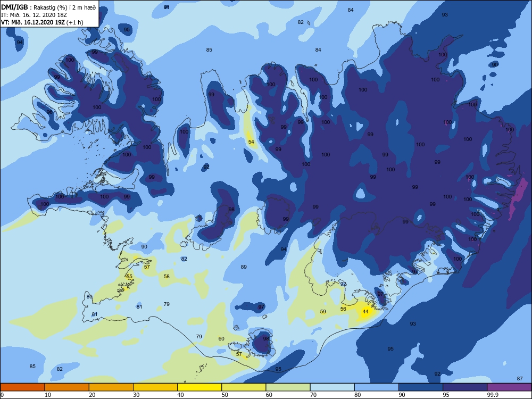Click the purple legend swatch above 99.9

coord(509,387)
